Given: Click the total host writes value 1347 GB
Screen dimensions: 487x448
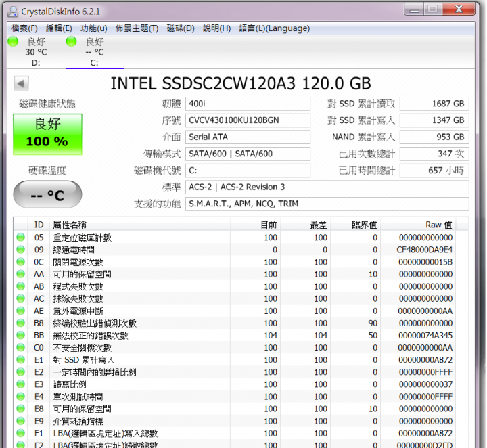Looking at the screenshot, I should [434, 120].
